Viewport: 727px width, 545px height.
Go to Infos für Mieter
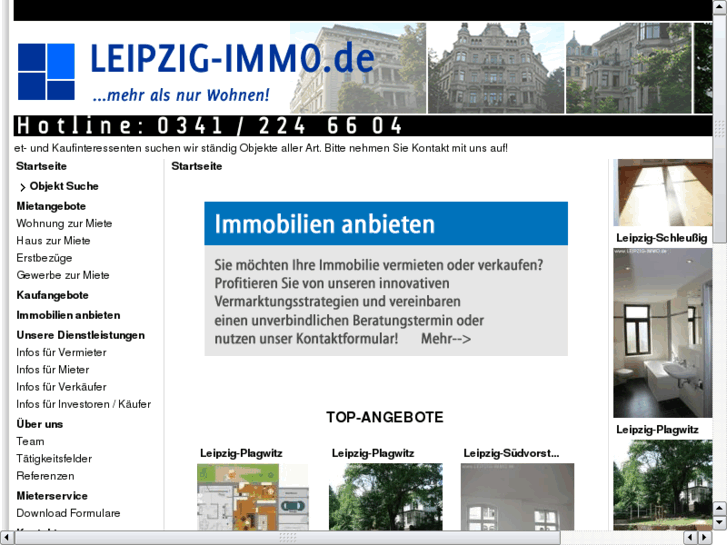coord(52,369)
